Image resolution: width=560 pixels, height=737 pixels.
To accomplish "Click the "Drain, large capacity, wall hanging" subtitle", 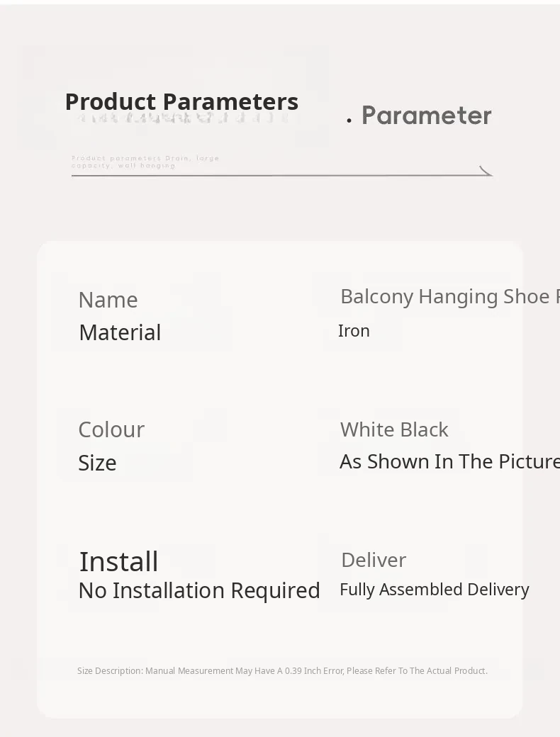I will click(x=145, y=162).
